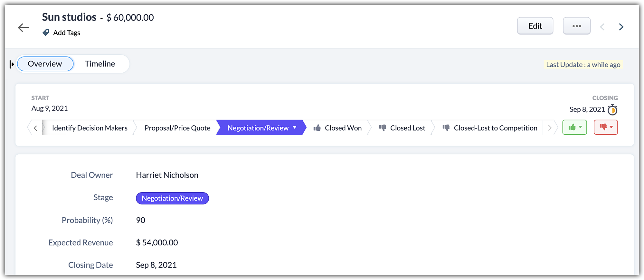Open the three-dots more options menu
Image resolution: width=644 pixels, height=280 pixels.
[576, 26]
